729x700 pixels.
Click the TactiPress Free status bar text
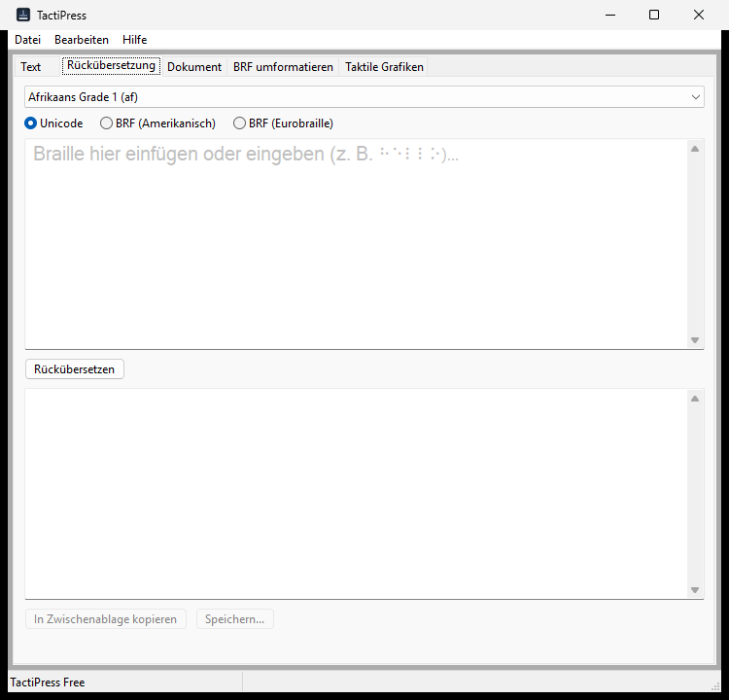click(48, 682)
